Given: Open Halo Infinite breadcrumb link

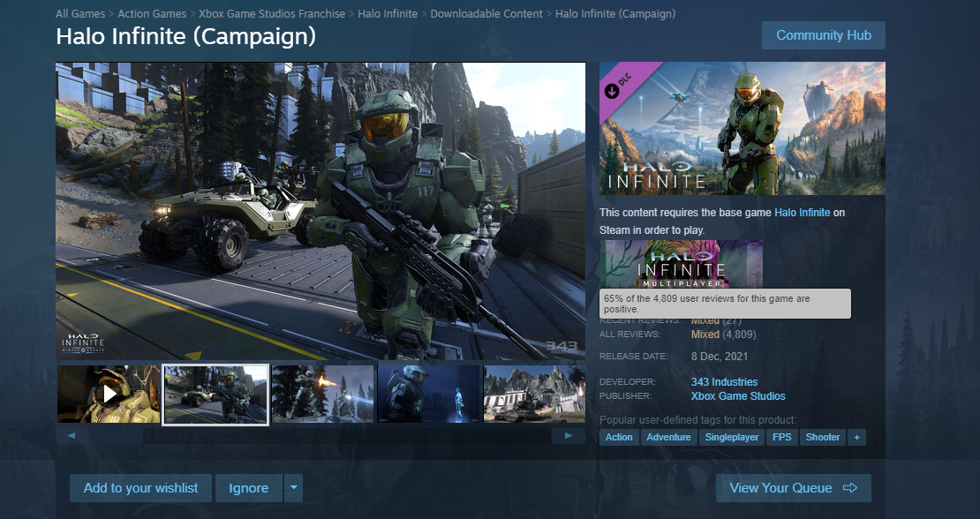Looking at the screenshot, I should [388, 14].
